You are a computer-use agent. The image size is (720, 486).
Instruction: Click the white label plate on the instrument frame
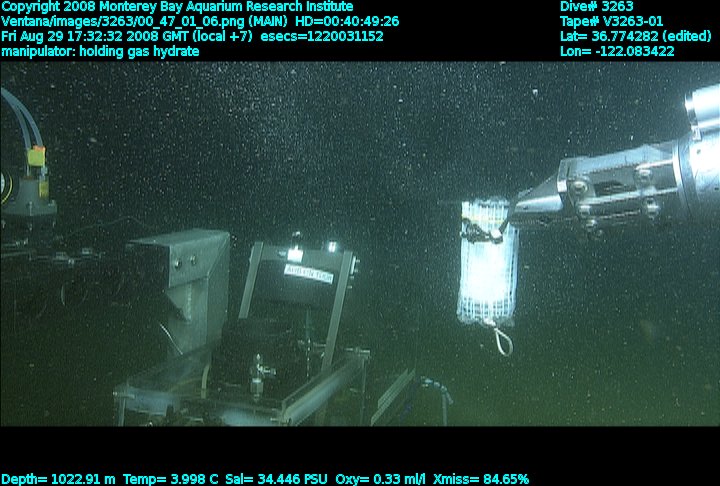click(309, 274)
